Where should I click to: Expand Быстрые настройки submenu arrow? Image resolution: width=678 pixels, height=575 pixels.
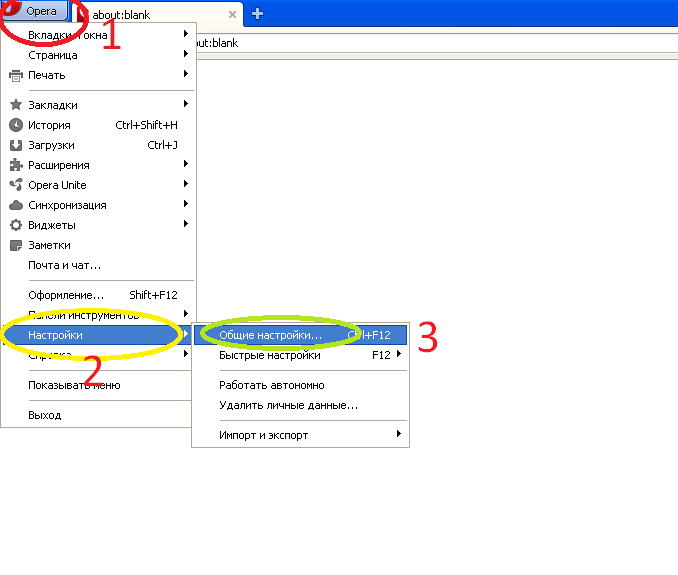pyautogui.click(x=398, y=355)
